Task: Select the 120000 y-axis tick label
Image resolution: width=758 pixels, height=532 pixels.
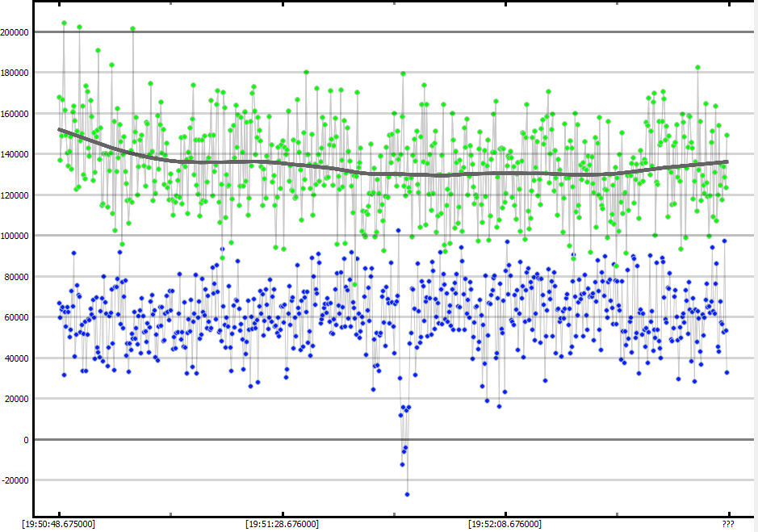Action: pyautogui.click(x=15, y=195)
